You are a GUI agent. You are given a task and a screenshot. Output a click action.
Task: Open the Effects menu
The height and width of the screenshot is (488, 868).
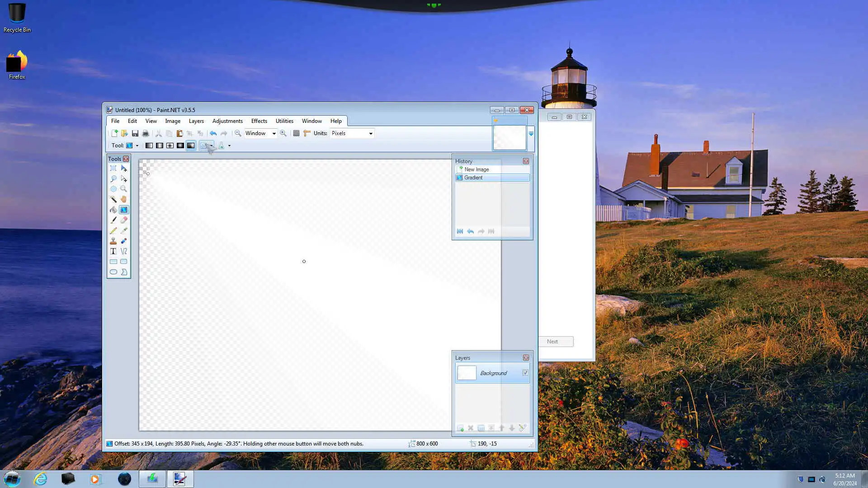[x=259, y=121]
